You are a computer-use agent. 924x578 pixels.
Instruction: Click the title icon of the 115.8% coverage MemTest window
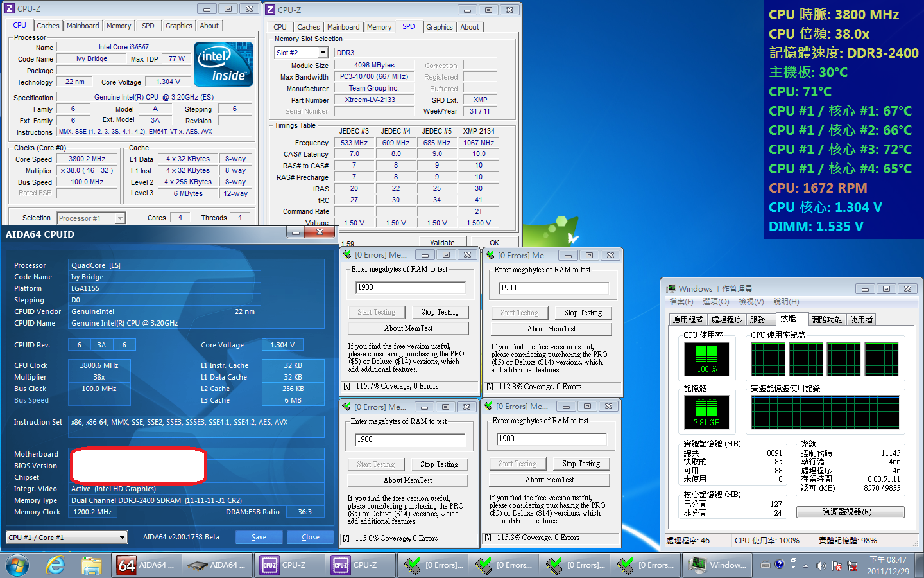[346, 407]
